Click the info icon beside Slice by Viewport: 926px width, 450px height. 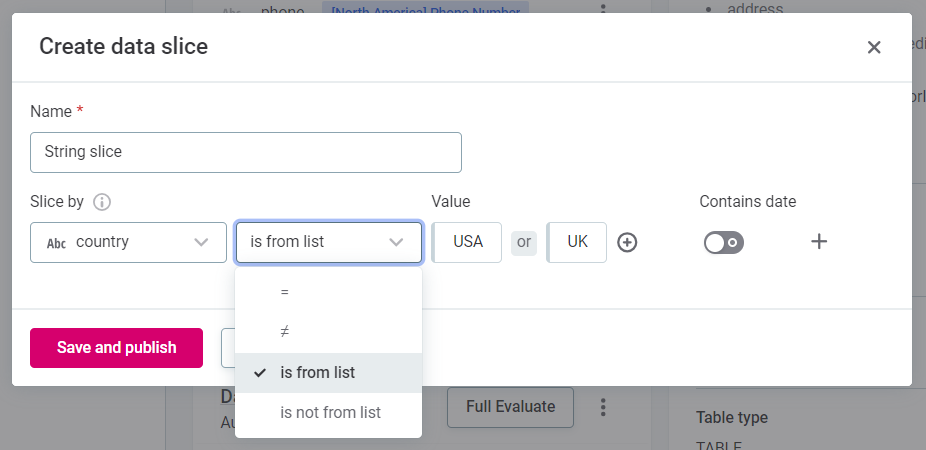point(101,202)
